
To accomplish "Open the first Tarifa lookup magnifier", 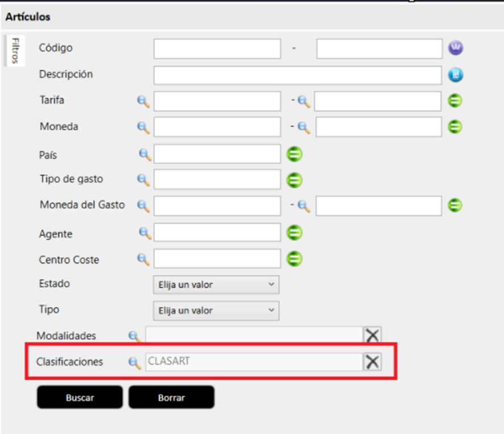I will [x=143, y=101].
